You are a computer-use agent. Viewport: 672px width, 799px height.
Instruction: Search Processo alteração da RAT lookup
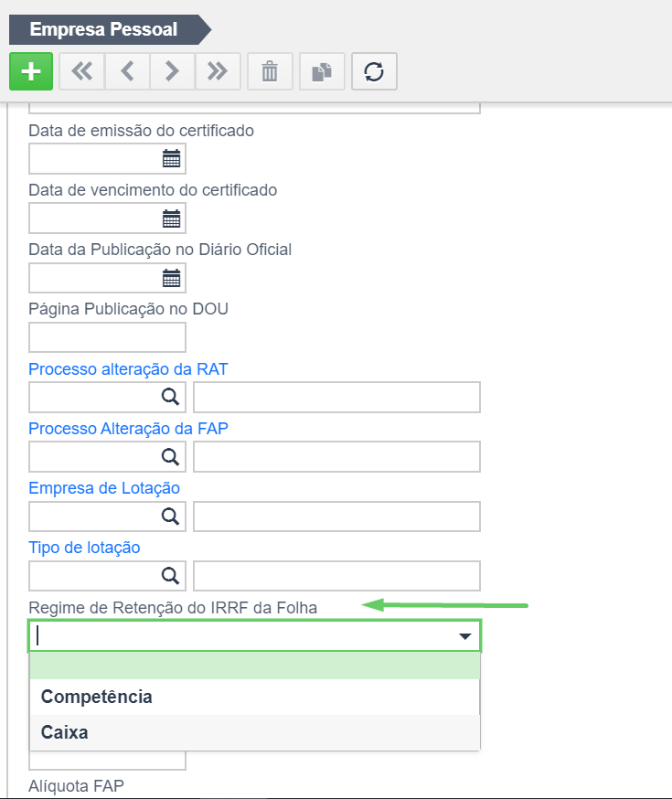(x=170, y=397)
